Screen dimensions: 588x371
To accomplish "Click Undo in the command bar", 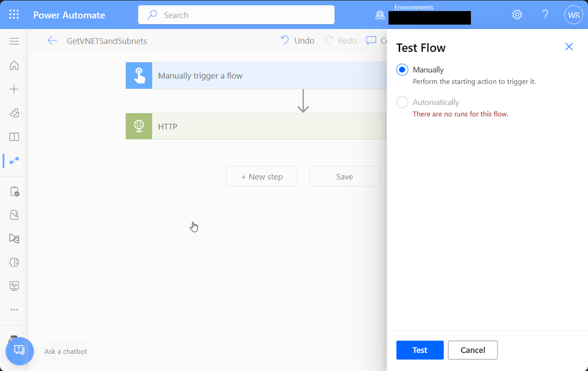I will click(x=297, y=41).
